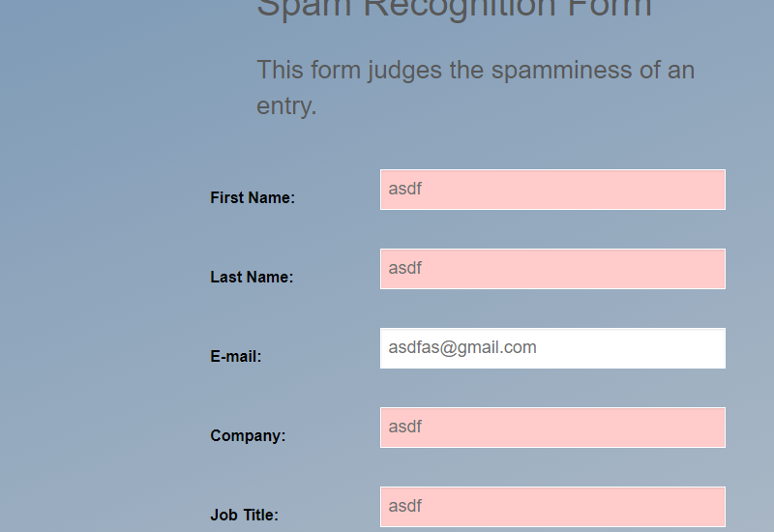Click the "First Name:" label
Viewport: 774px width, 532px height.
click(x=253, y=197)
